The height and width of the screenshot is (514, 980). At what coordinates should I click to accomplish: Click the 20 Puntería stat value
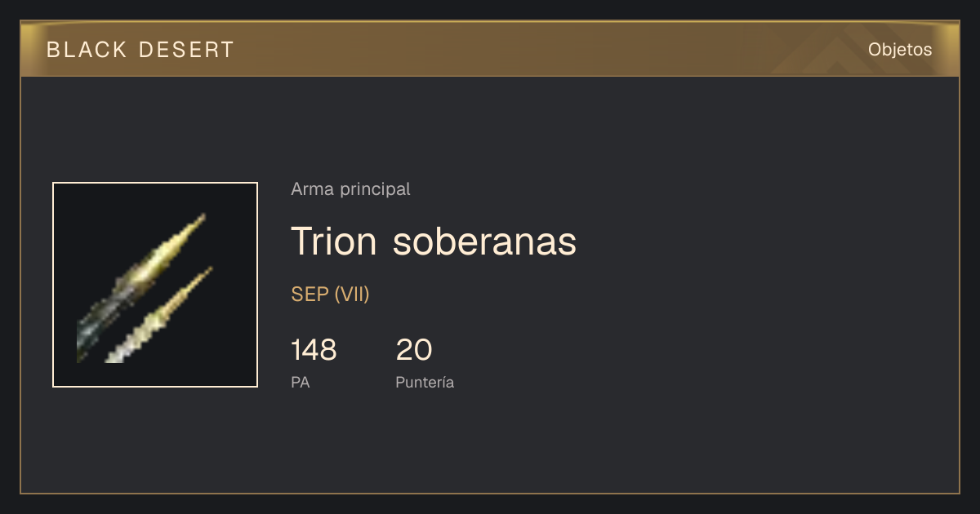pos(414,350)
